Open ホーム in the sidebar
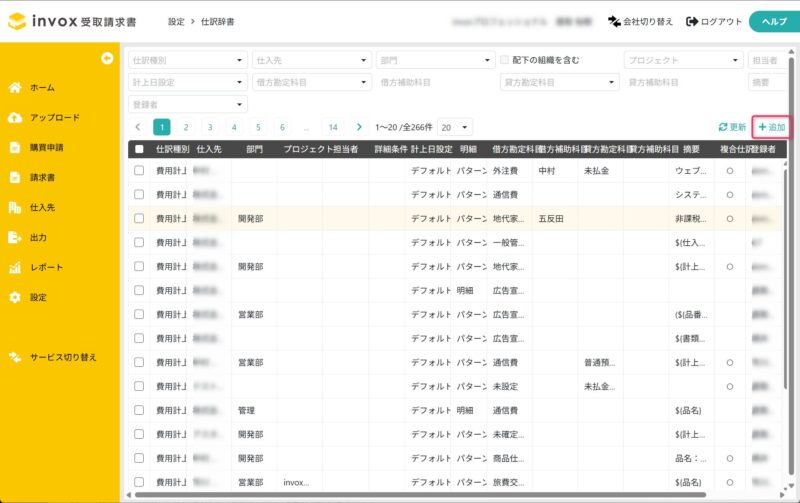This screenshot has height=503, width=800. (42, 88)
